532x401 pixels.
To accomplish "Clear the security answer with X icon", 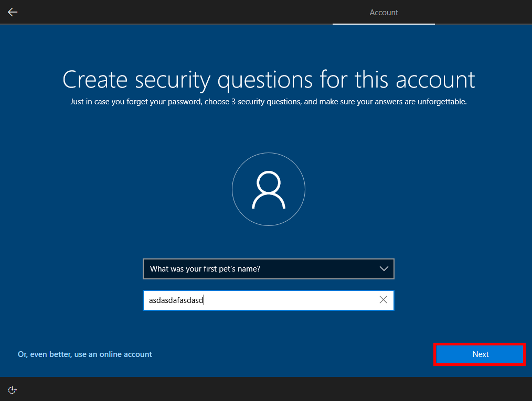I will [383, 300].
